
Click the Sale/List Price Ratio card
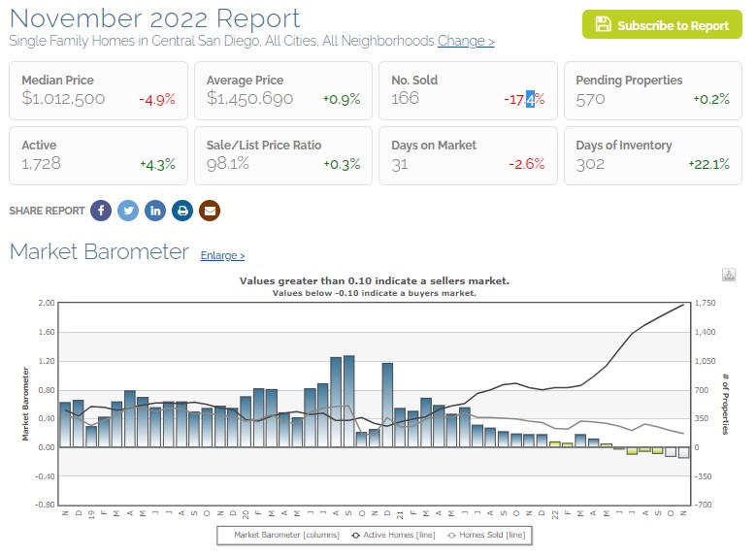[282, 155]
